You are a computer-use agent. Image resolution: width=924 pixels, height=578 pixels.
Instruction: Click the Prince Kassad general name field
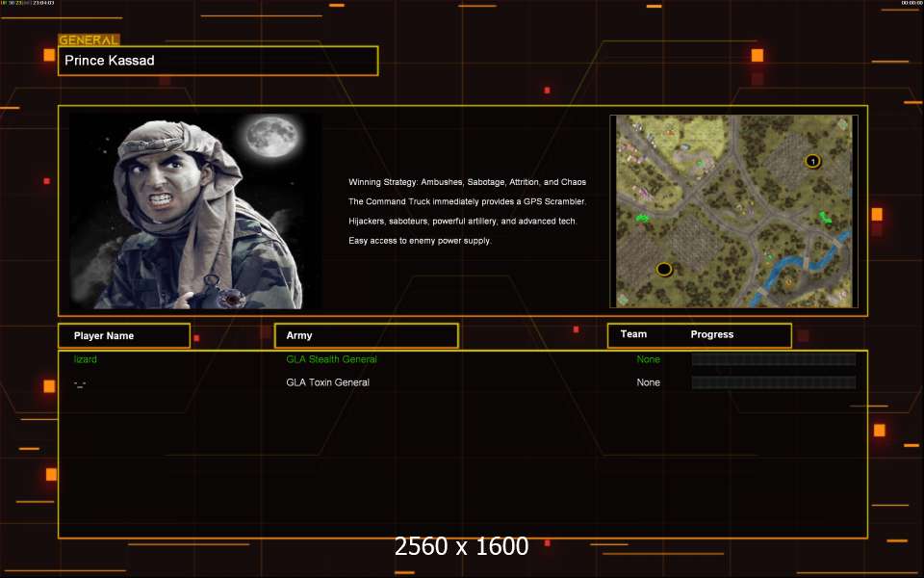pyautogui.click(x=218, y=61)
